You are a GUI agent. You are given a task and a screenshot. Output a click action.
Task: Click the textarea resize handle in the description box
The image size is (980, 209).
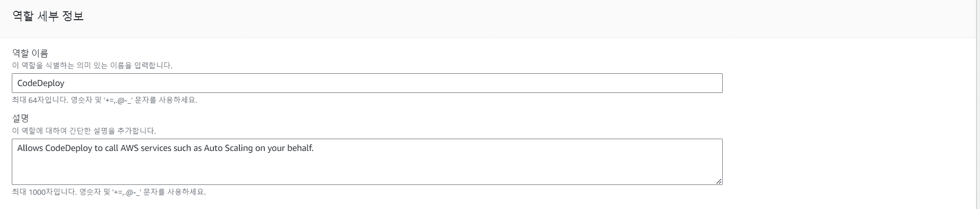719,181
